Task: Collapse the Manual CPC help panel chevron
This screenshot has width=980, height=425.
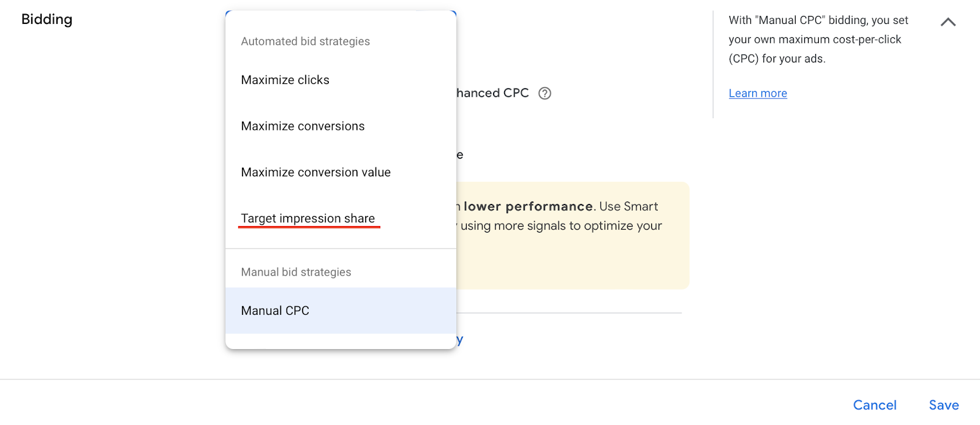Action: [948, 22]
